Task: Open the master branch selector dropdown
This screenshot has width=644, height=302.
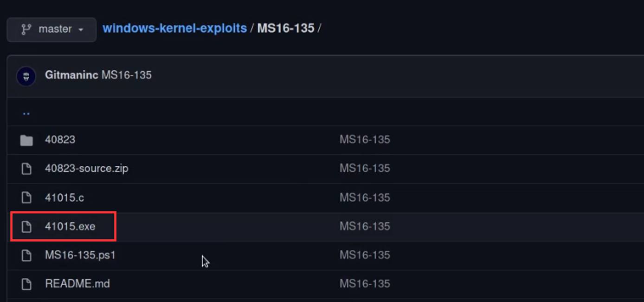Action: [x=51, y=29]
